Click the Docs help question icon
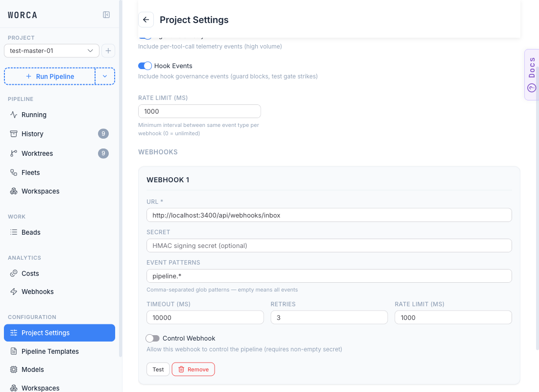 tap(532, 88)
